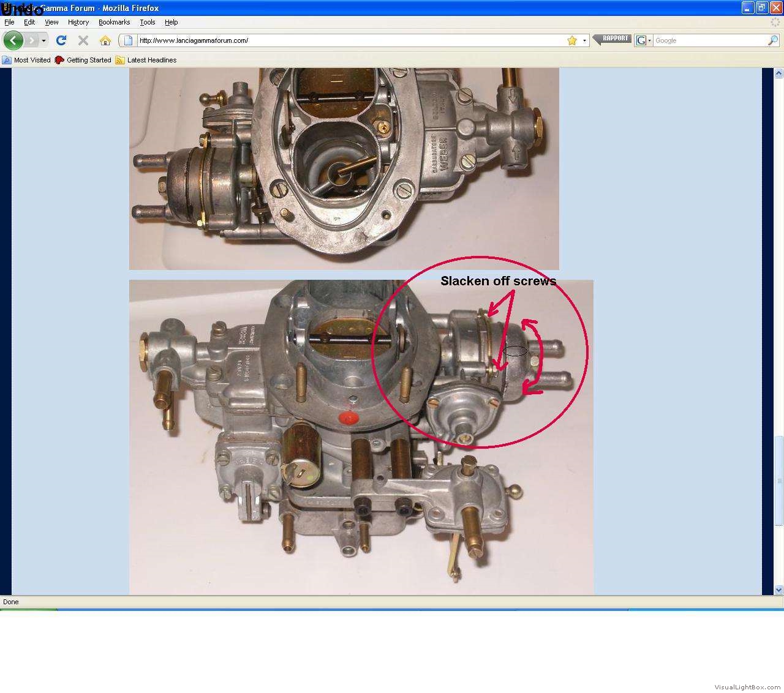Reload the page with the Refresh icon
The image size is (784, 693).
click(61, 40)
